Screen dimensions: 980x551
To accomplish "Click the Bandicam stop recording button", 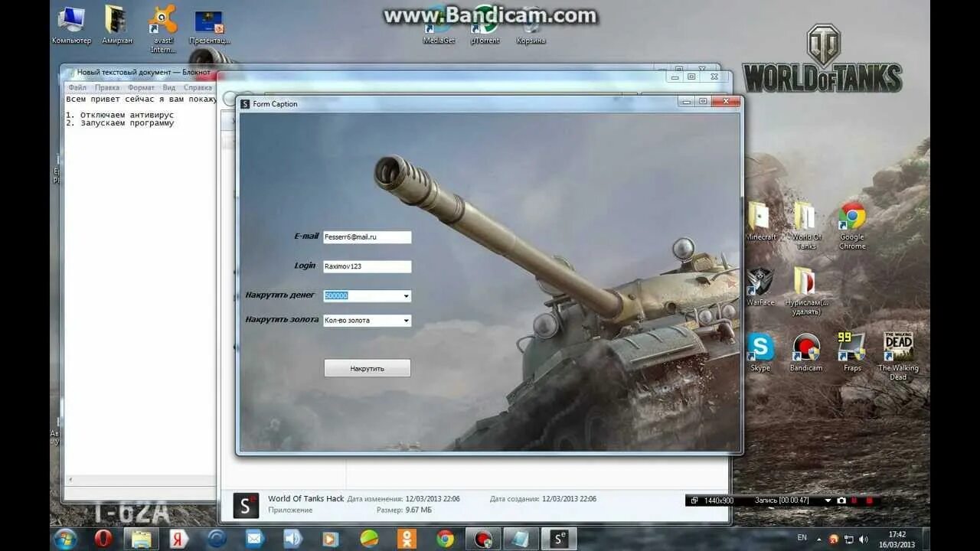I will click(x=868, y=500).
